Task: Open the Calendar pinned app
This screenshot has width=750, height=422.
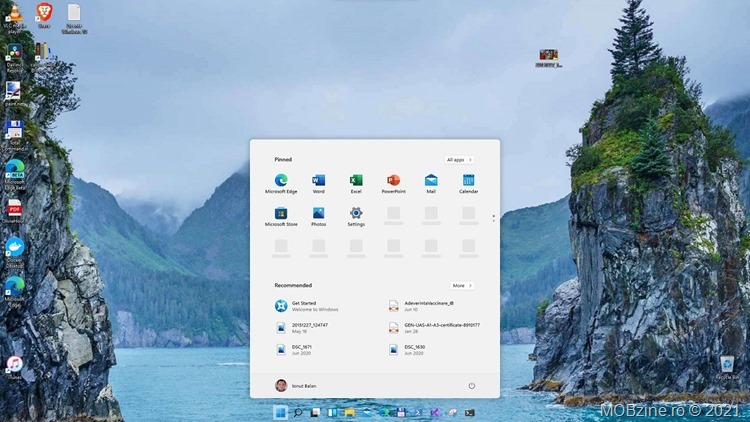Action: pos(468,181)
